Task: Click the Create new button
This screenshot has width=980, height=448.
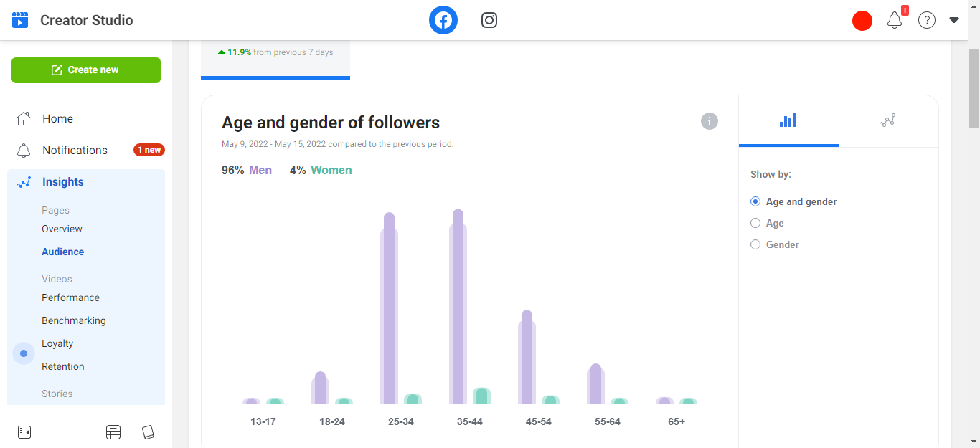Action: pos(86,70)
